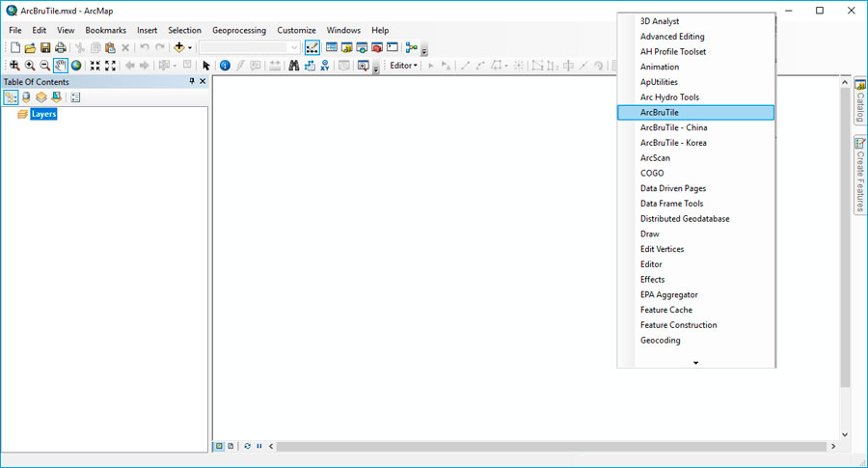Close the Table Of Contents panel
The height and width of the screenshot is (468, 868).
[203, 81]
